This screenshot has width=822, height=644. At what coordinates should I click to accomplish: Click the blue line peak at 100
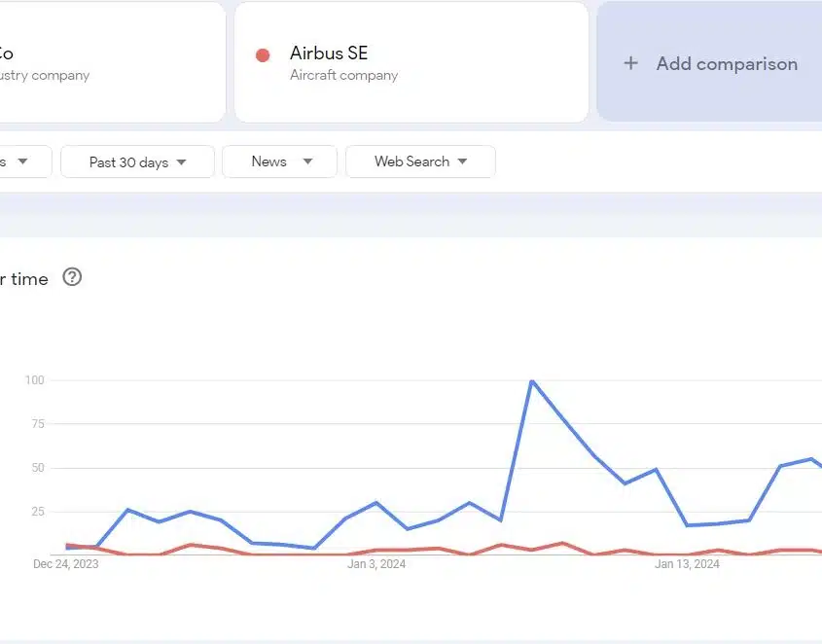(531, 381)
